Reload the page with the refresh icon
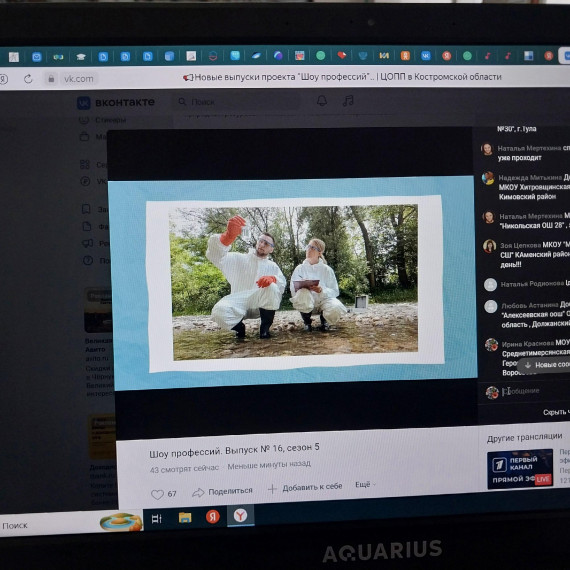 (x=28, y=79)
